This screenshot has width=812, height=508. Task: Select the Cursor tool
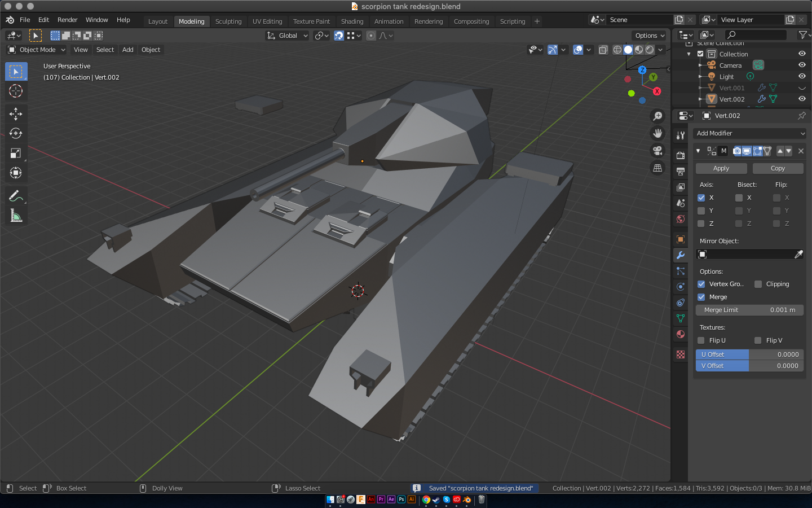tap(16, 91)
